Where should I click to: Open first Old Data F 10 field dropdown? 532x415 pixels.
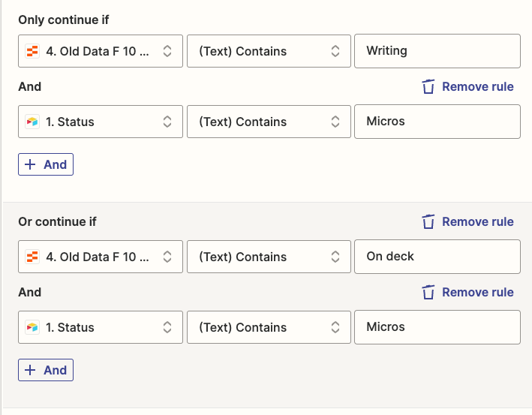101,51
